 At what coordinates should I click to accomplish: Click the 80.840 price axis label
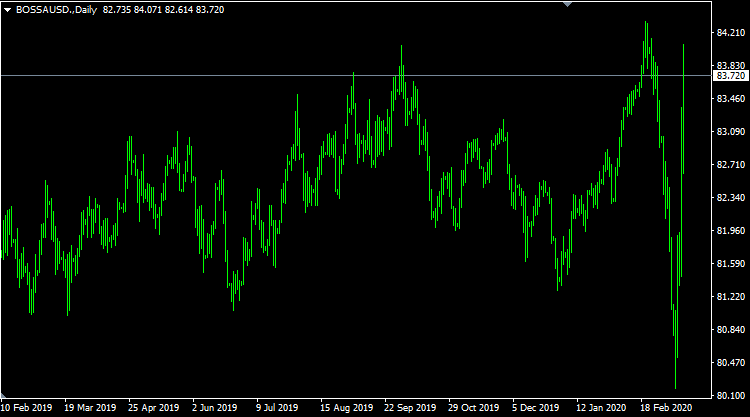tap(731, 329)
